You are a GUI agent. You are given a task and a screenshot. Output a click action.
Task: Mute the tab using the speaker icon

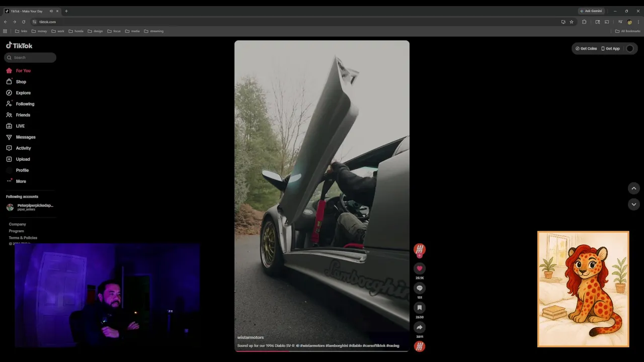tap(51, 11)
